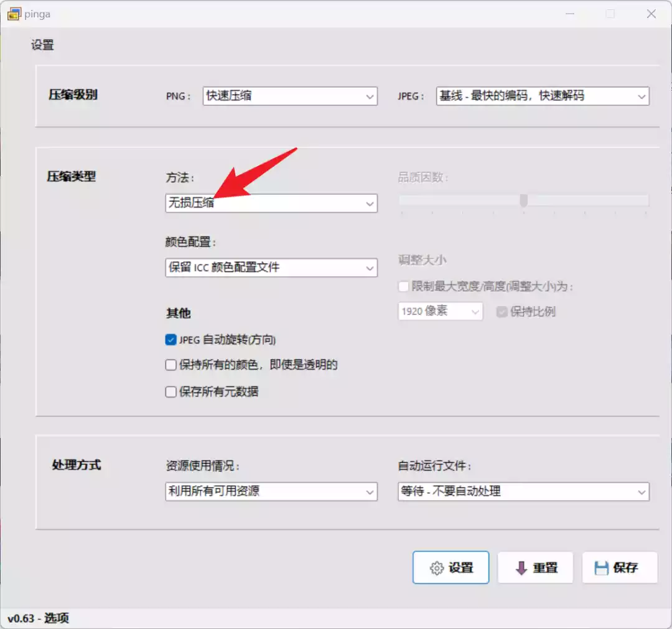The image size is (672, 629).
Task: Open the JPEG 基线 encoding dropdown
Action: tap(542, 96)
